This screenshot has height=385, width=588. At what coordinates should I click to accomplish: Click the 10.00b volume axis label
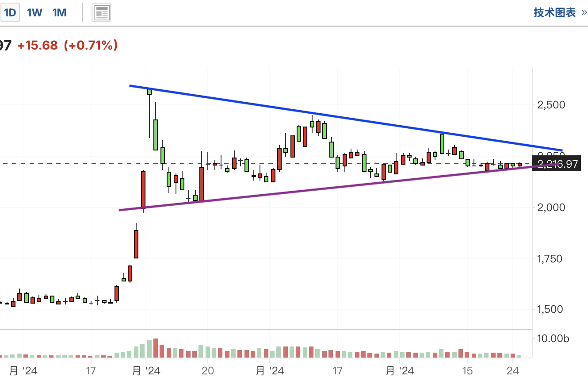point(553,339)
